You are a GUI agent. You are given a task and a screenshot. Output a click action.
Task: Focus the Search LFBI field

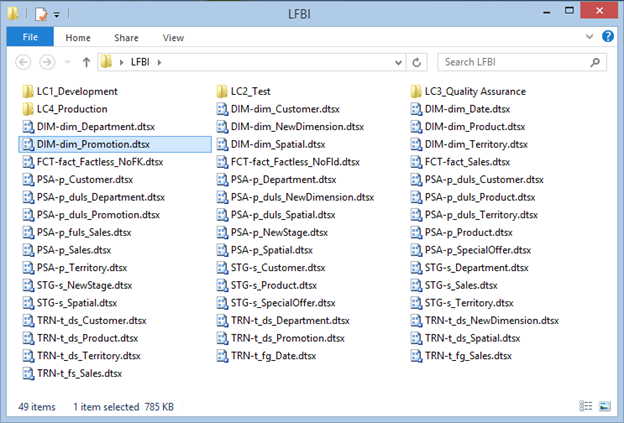coord(522,62)
